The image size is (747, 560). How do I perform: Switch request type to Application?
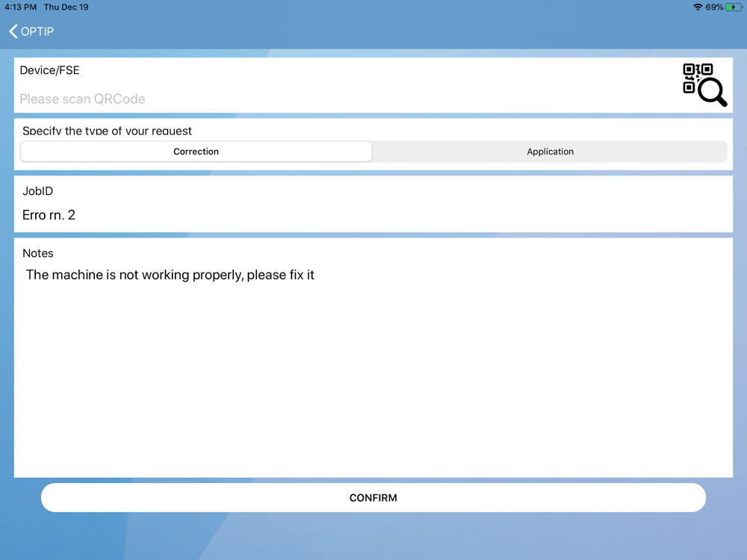pyautogui.click(x=550, y=152)
